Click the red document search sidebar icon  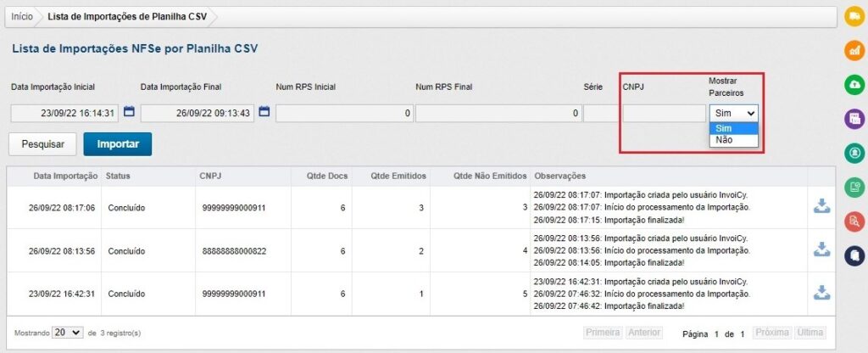point(854,221)
